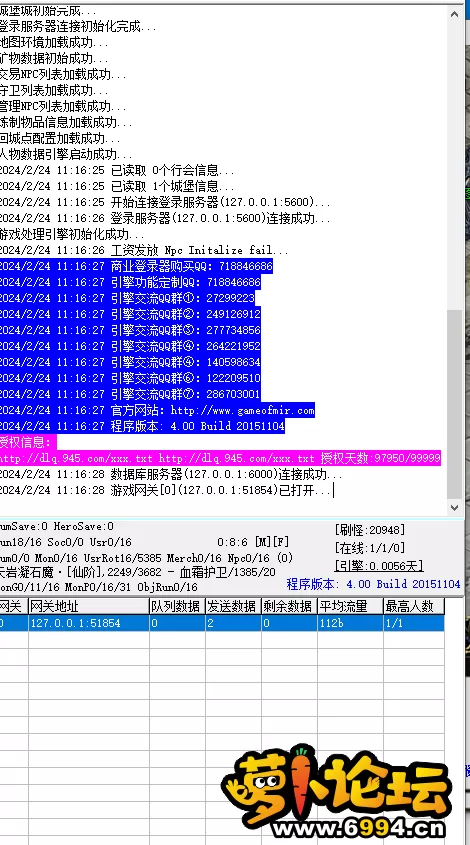Click the 剩余数据 column header
Viewport: 470px width, 845px height.
289,606
